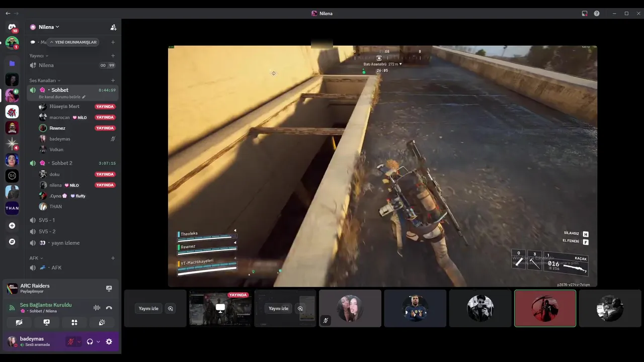Image resolution: width=644 pixels, height=362 pixels.
Task: Collapse the Ses Kanalları category
Action: coord(45,80)
